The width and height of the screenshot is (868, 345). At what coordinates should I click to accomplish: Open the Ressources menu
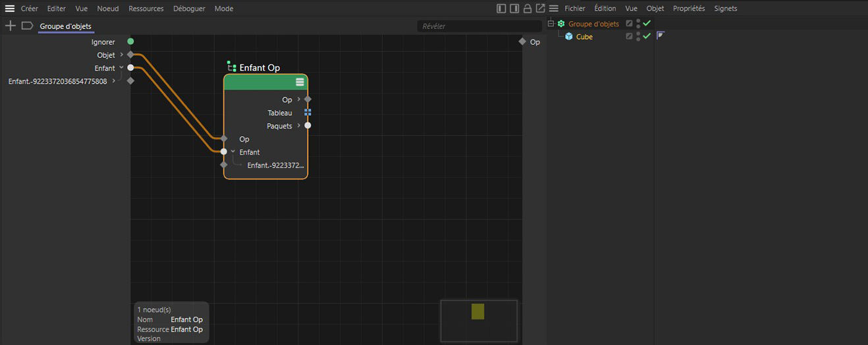(146, 9)
